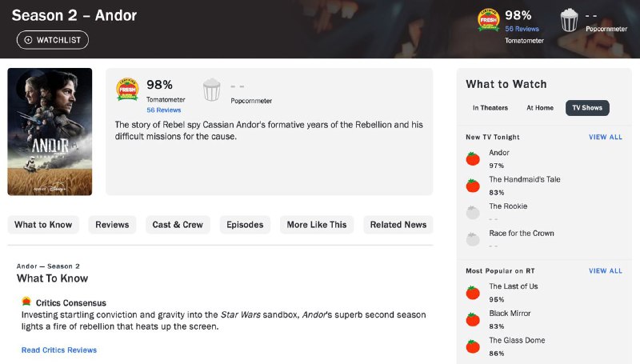
Task: Click the gray tomato icon beside The Rookie
Action: pyautogui.click(x=473, y=213)
